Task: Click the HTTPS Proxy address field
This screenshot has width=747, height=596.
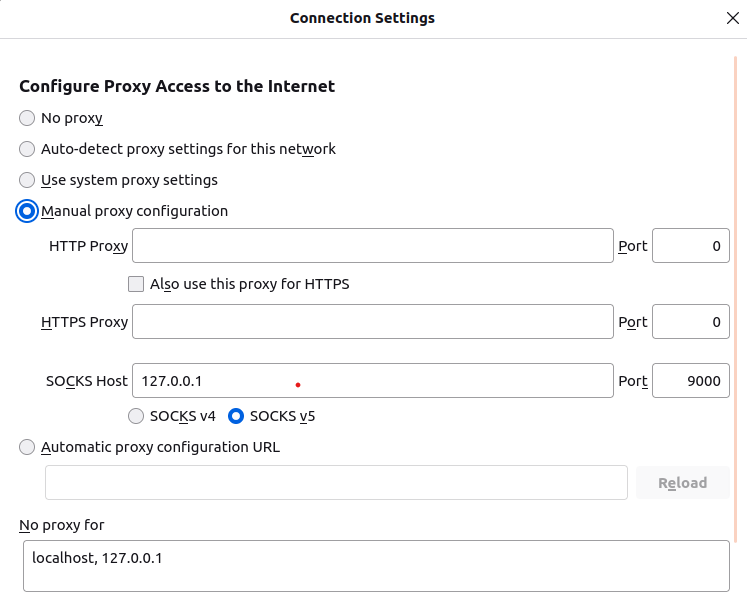Action: 373,322
